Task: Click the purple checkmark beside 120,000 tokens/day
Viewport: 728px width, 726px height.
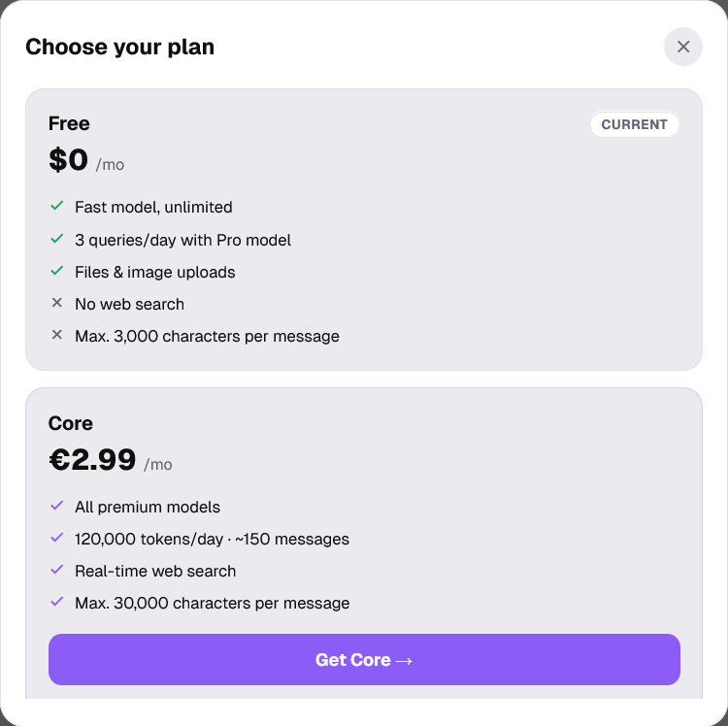Action: coord(57,539)
